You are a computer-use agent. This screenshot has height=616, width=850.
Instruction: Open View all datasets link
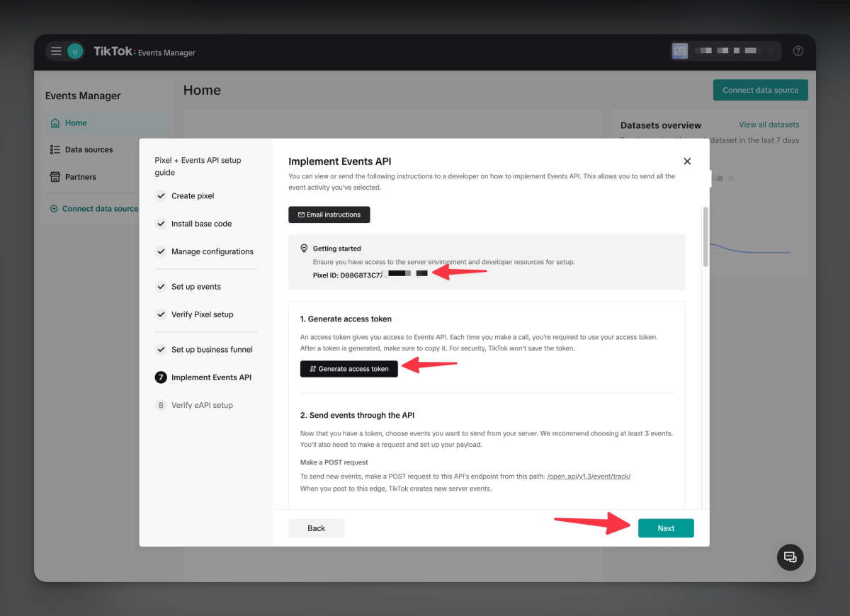tap(769, 125)
